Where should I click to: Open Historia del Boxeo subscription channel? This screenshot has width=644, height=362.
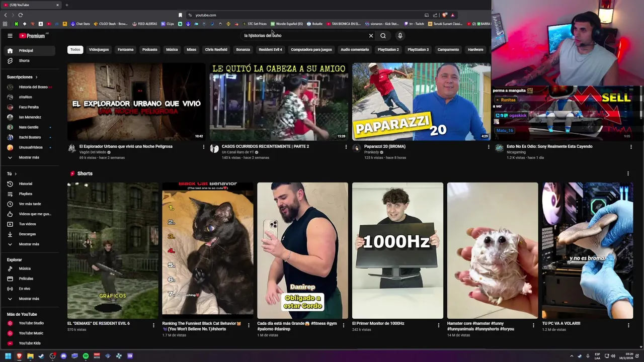(30, 87)
